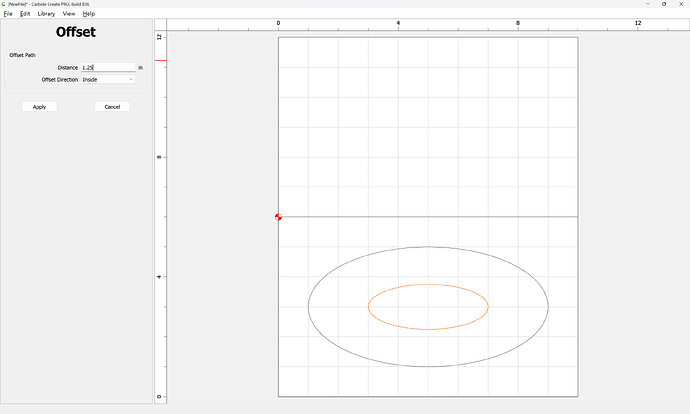This screenshot has height=414, width=690.
Task: Click into the Distance input field
Action: 107,68
